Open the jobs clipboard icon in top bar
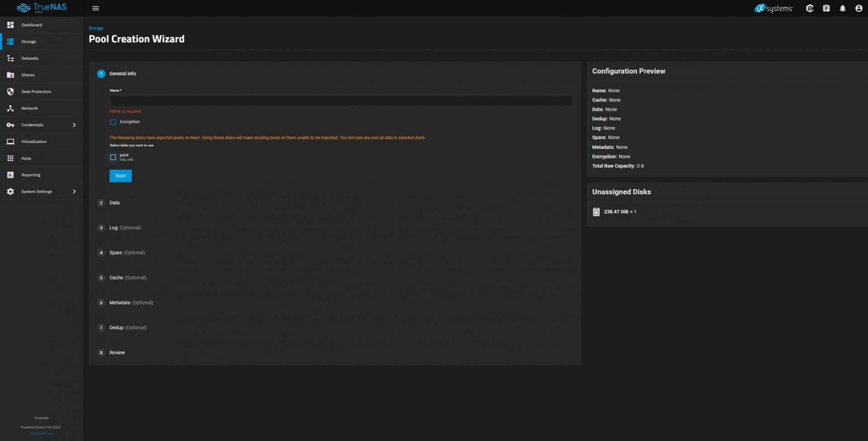The height and width of the screenshot is (441, 868). click(x=826, y=8)
